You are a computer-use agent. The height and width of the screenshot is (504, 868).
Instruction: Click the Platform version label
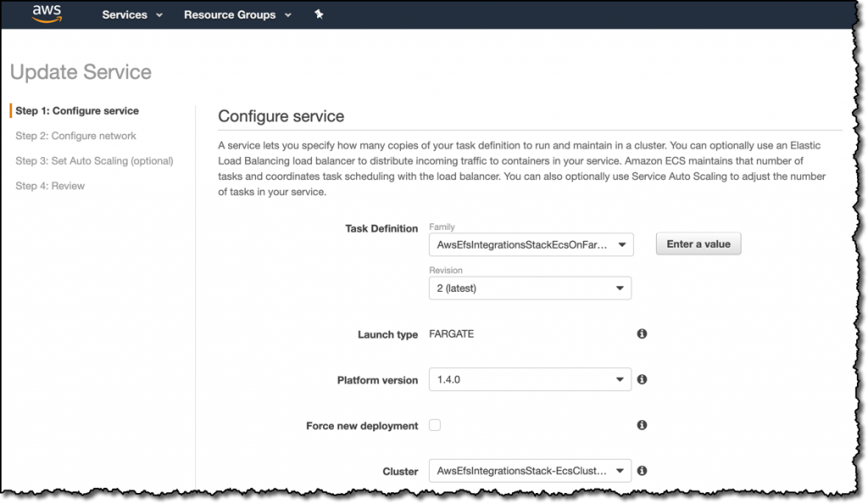pos(377,380)
